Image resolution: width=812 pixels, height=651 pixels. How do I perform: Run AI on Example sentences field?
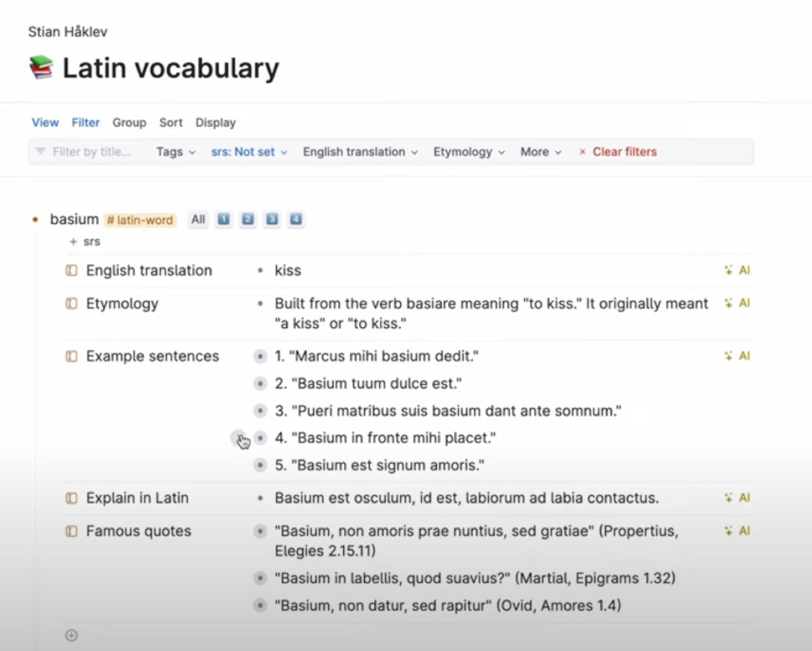pyautogui.click(x=737, y=356)
